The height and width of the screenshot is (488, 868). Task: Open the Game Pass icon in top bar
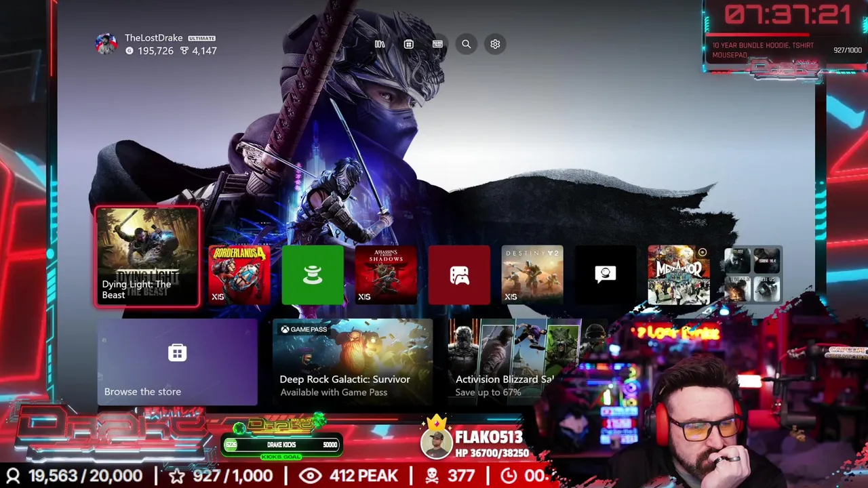pos(437,44)
